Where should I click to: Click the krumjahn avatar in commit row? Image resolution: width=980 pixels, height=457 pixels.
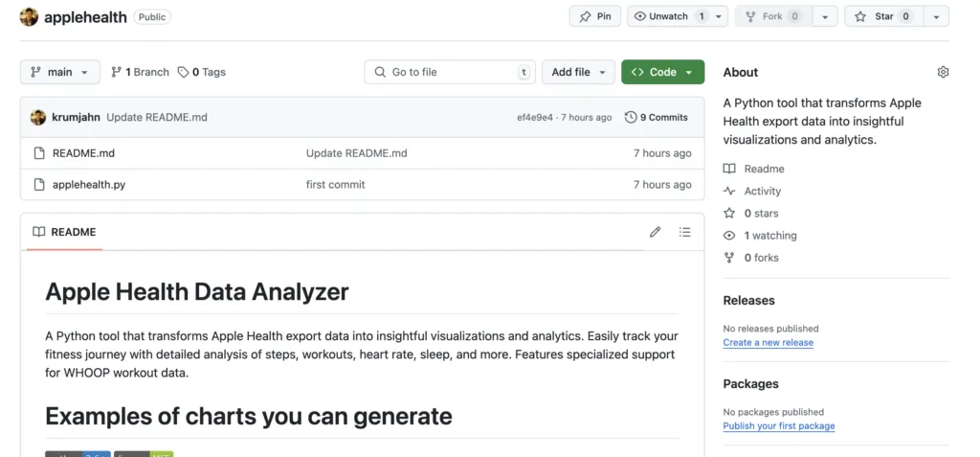tap(38, 118)
